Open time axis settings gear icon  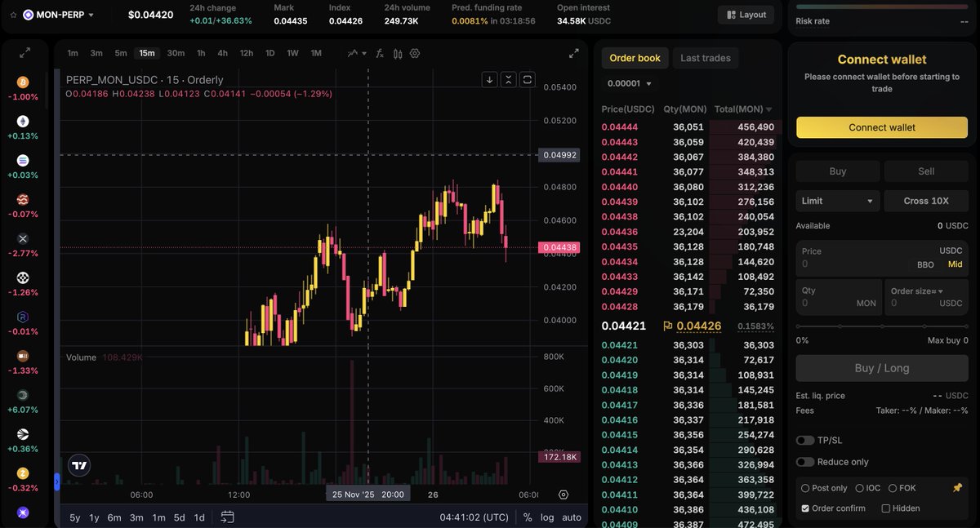563,495
